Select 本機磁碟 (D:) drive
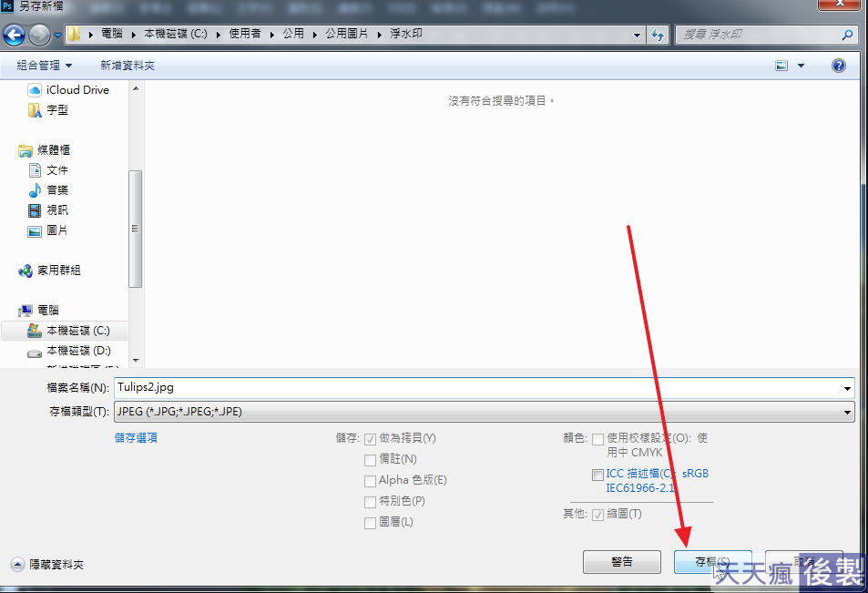 (x=69, y=351)
